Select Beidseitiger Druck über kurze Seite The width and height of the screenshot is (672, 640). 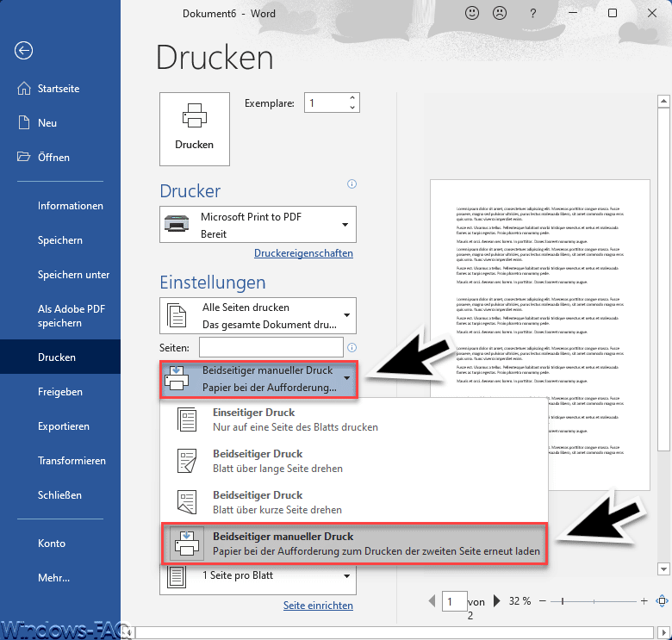coord(354,502)
